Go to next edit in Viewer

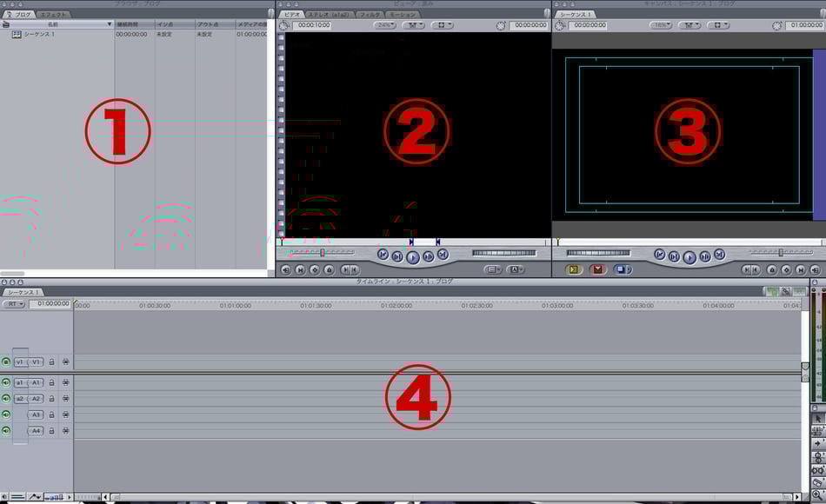tap(443, 255)
